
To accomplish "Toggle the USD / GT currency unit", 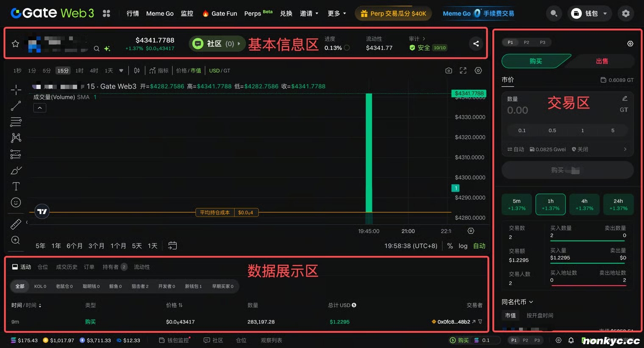I will pyautogui.click(x=219, y=70).
